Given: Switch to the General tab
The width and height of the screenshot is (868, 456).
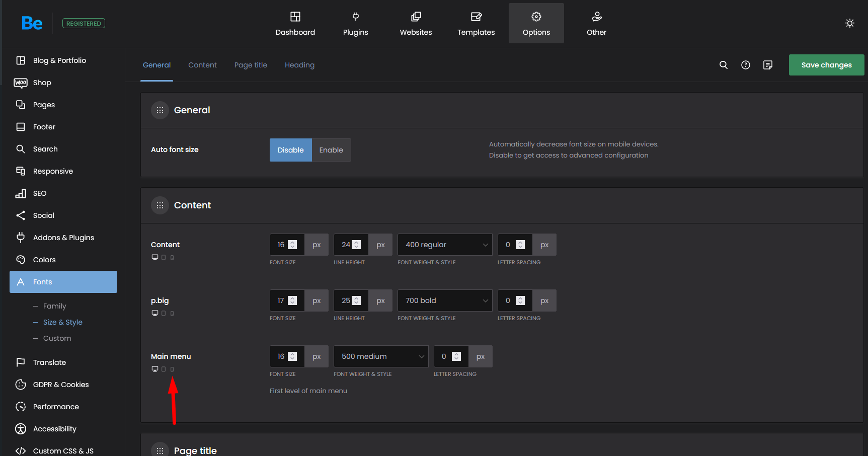Looking at the screenshot, I should [x=156, y=65].
